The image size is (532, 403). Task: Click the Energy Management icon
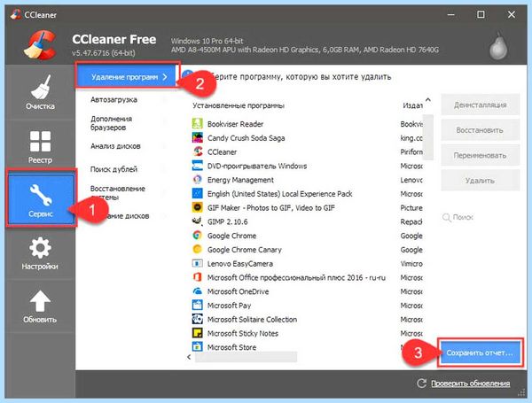197,179
